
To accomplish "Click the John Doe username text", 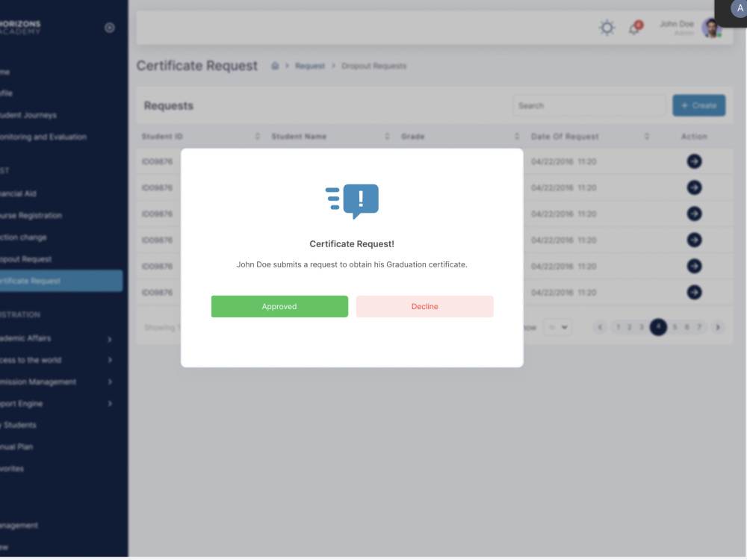I will (677, 24).
